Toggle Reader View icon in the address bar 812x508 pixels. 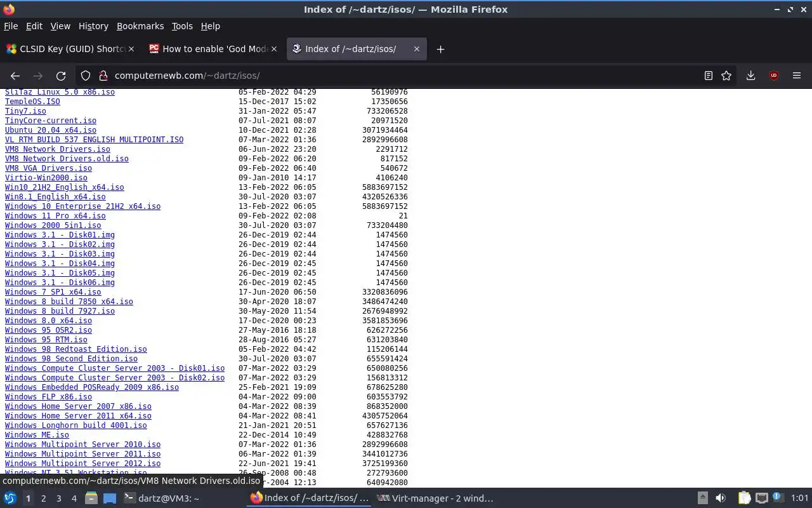pyautogui.click(x=709, y=76)
